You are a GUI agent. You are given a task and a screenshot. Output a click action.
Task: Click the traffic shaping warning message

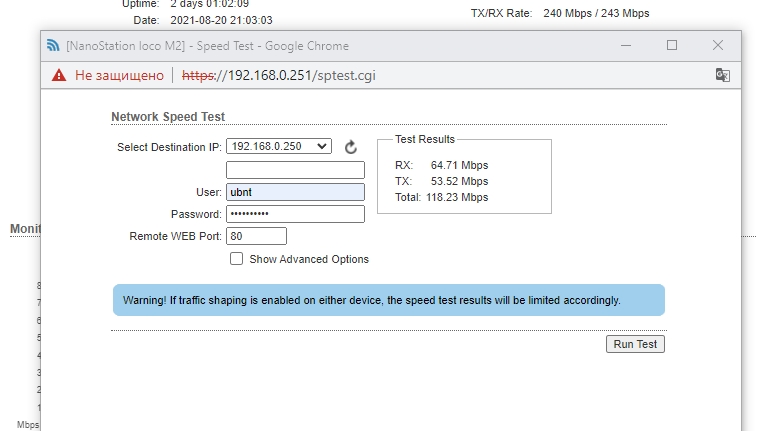[x=389, y=300]
